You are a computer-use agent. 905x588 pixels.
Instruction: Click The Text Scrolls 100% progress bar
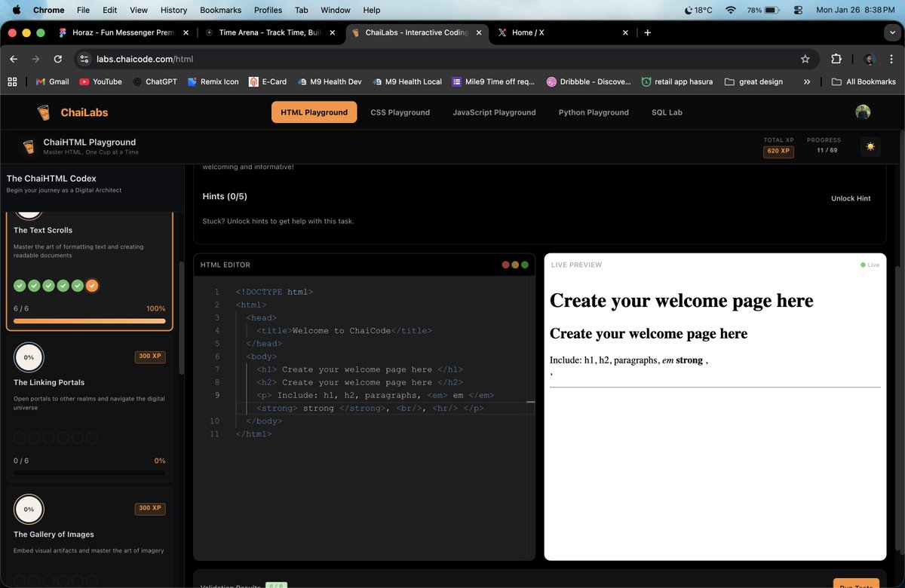coord(89,321)
